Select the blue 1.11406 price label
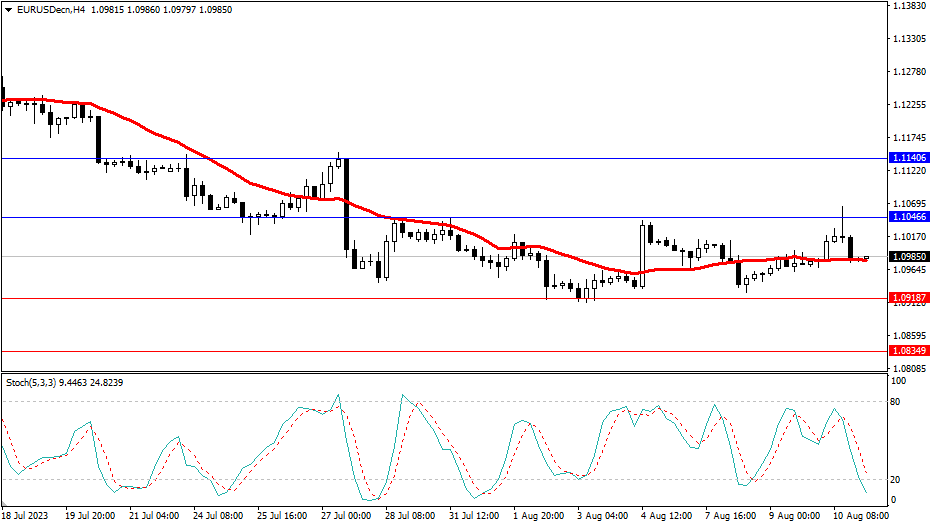 tap(909, 158)
